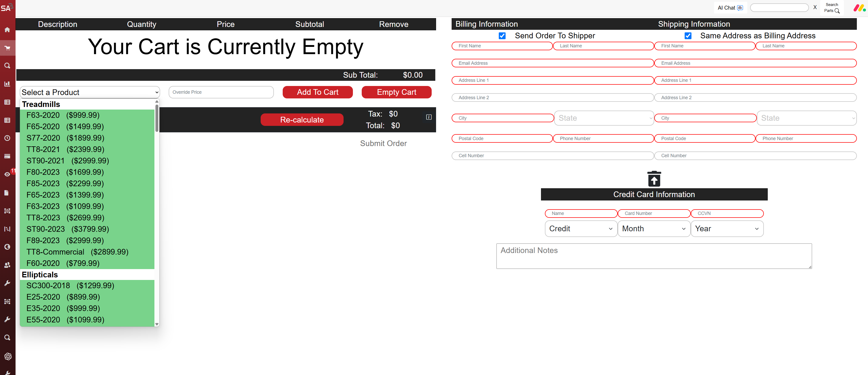Uncheck Same Address as Billing Address
The image size is (868, 375).
pos(688,36)
